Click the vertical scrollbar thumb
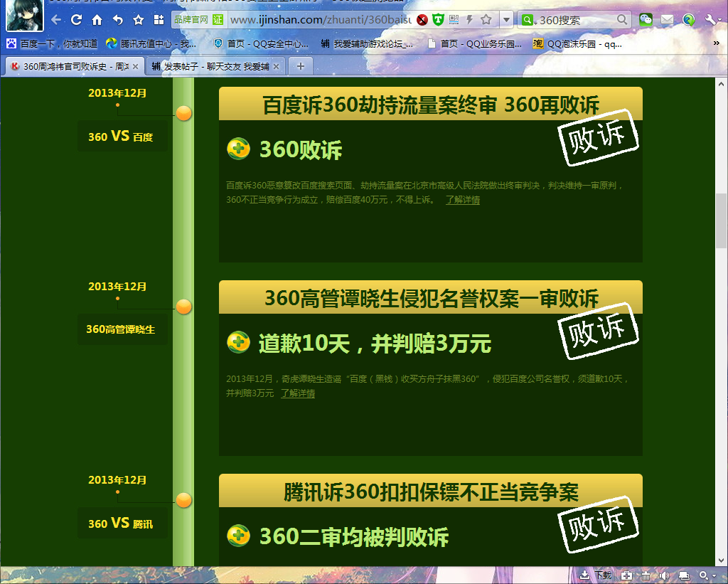Viewport: 728px width, 584px height. point(721,221)
